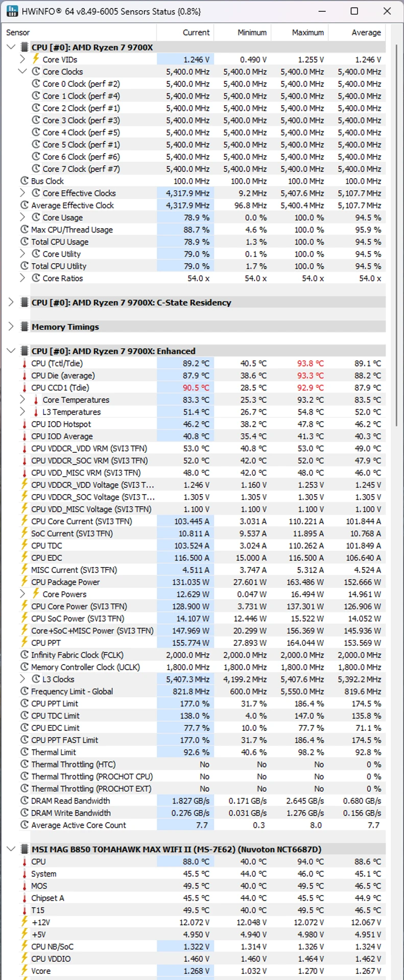Collapse the Core Clocks tree group
404x980 pixels.
tap(22, 71)
